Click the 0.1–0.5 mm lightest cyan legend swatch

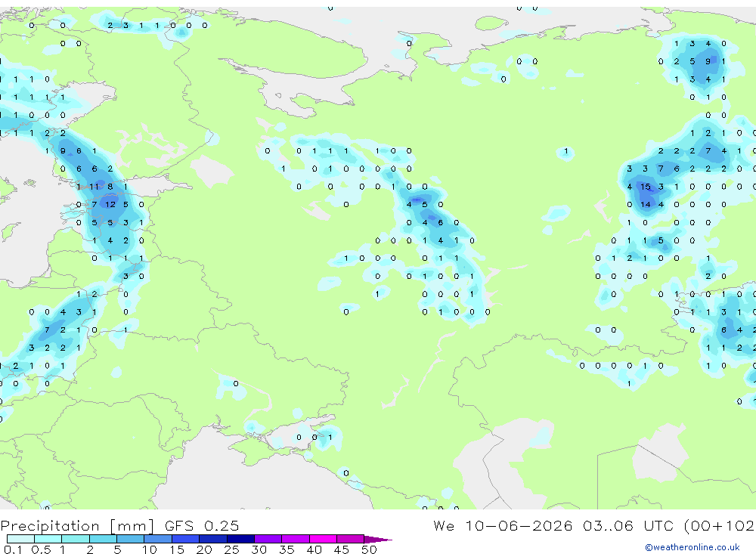click(x=20, y=539)
